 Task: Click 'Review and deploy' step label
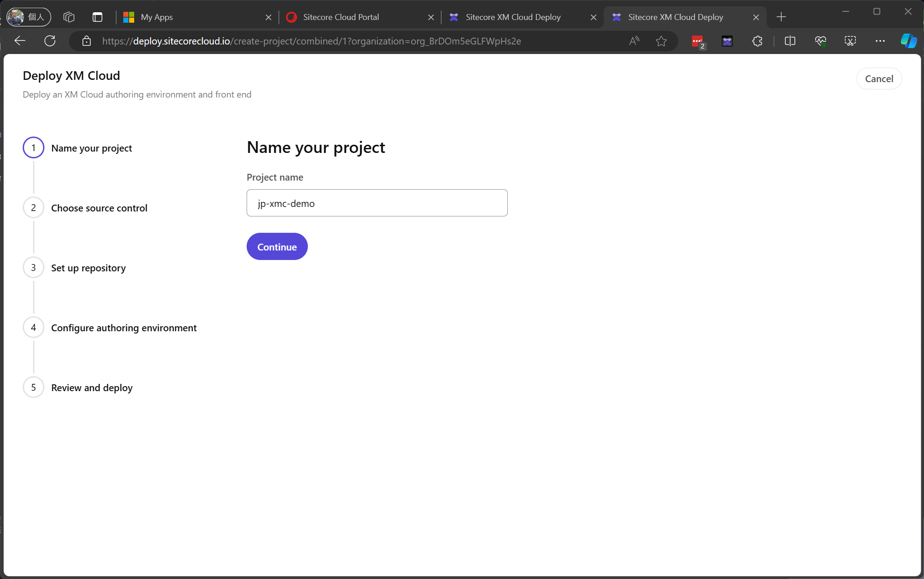tap(92, 388)
